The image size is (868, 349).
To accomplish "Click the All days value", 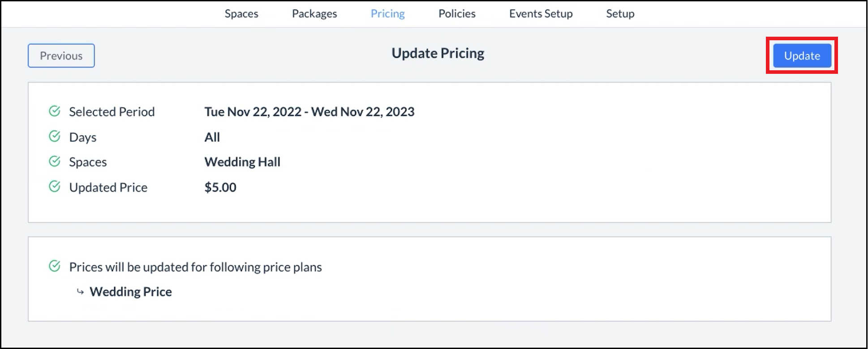I will pyautogui.click(x=212, y=137).
